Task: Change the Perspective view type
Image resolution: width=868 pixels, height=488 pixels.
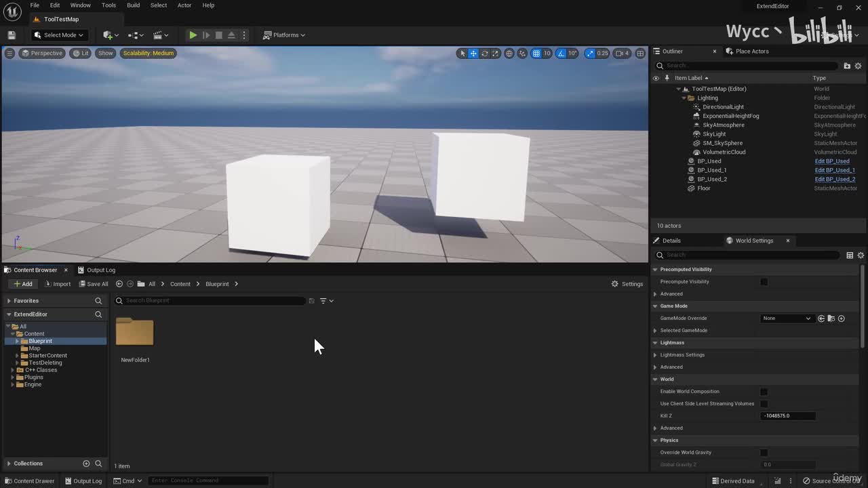Action: point(42,53)
